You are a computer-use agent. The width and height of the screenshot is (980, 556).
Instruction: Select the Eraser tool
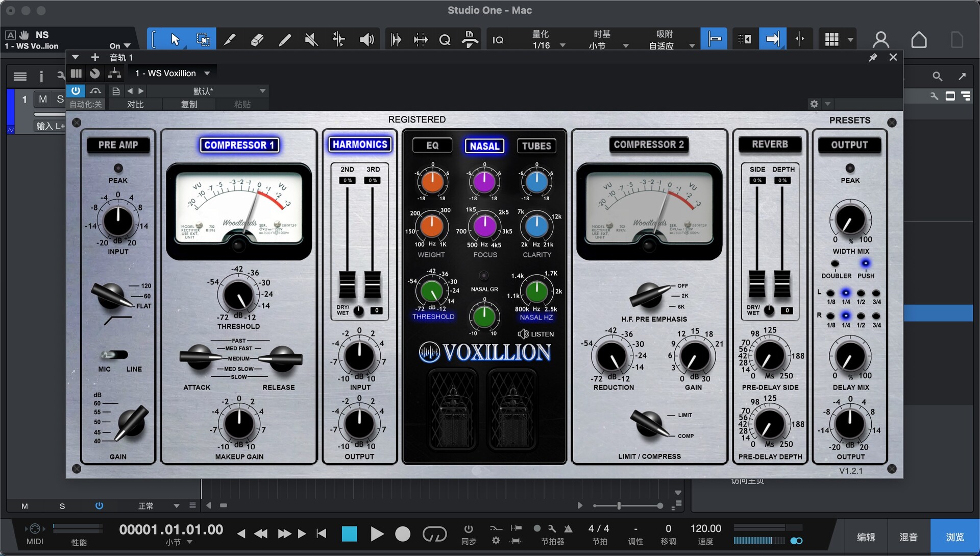257,39
